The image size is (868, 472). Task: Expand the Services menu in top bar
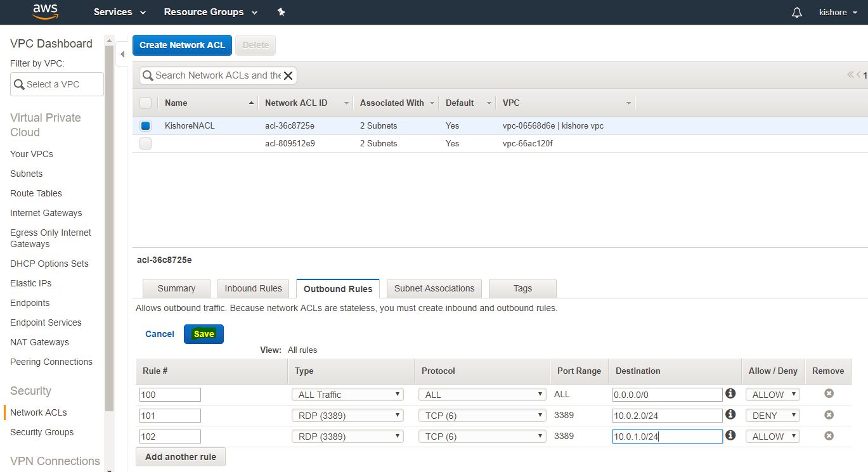click(120, 12)
